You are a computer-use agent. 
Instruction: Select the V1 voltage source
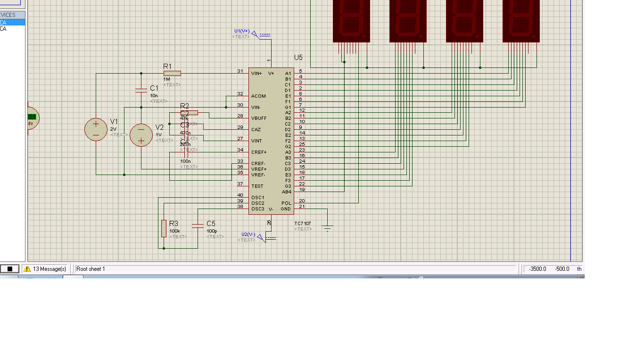click(96, 130)
